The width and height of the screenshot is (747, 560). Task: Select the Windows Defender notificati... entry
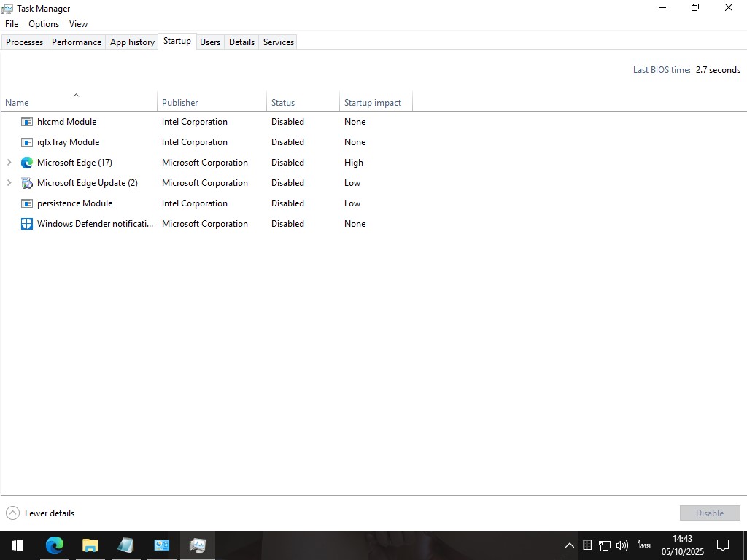(96, 224)
